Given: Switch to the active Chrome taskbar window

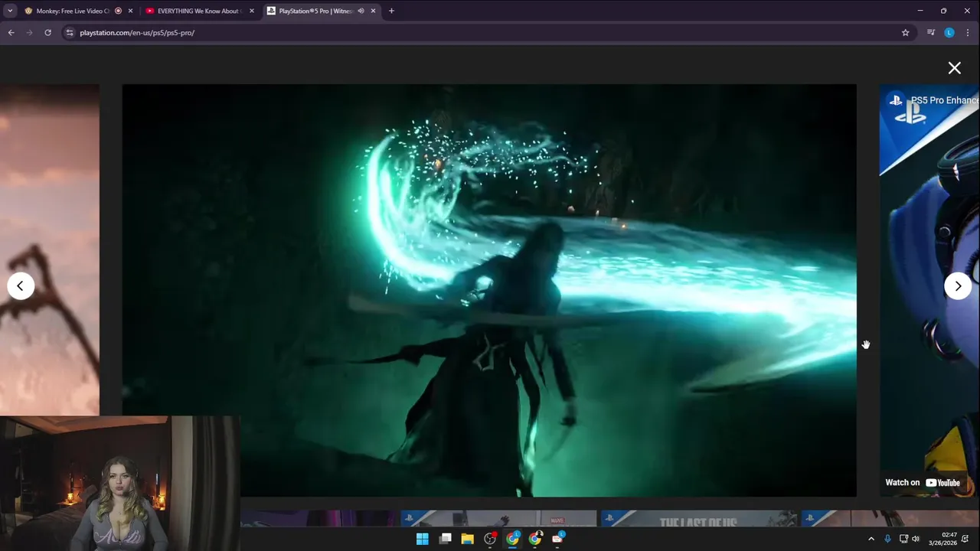Looking at the screenshot, I should coord(512,539).
